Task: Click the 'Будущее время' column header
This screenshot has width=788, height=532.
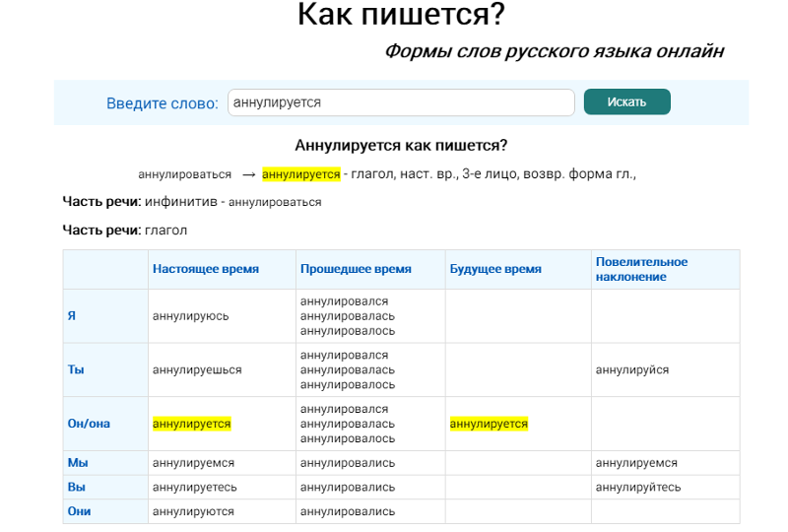Action: coord(495,269)
